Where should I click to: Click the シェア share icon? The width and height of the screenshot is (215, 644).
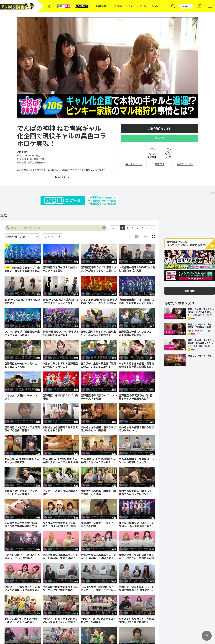point(168,153)
